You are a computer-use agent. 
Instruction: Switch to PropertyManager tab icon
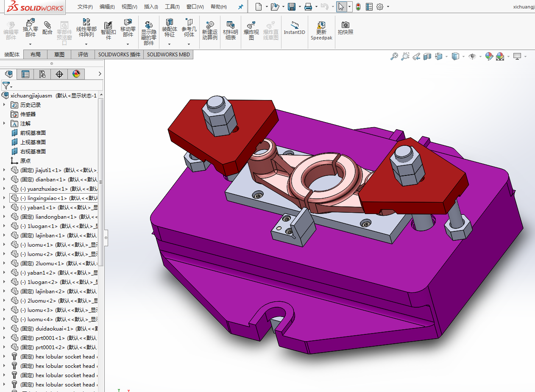[x=25, y=74]
